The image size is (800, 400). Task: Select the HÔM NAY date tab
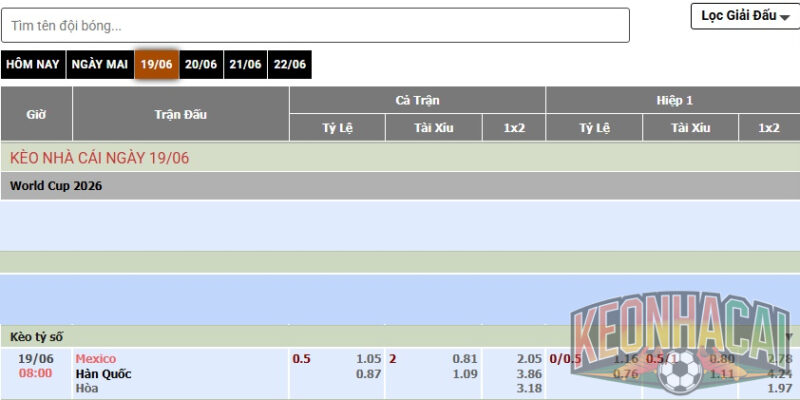33,64
